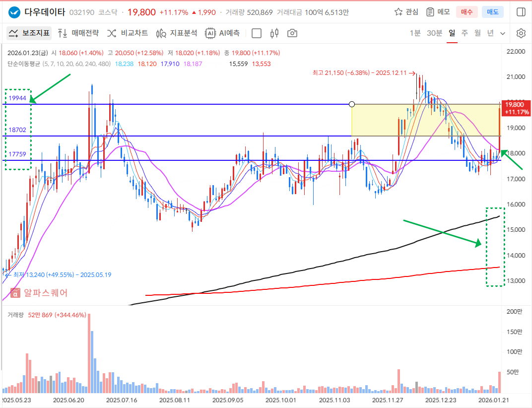Toggle the square checkbox in the toolbar
Image resolution: width=532 pixels, height=408 pixels.
coord(257,33)
